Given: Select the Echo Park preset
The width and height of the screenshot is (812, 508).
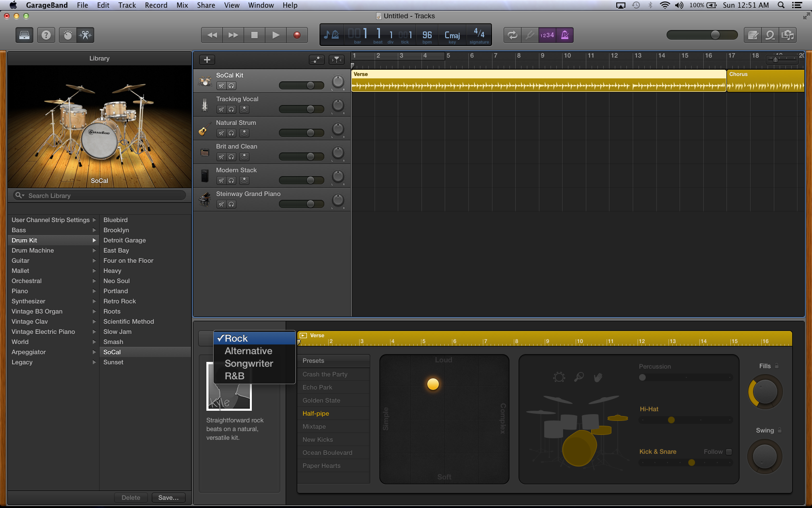Looking at the screenshot, I should [333, 387].
